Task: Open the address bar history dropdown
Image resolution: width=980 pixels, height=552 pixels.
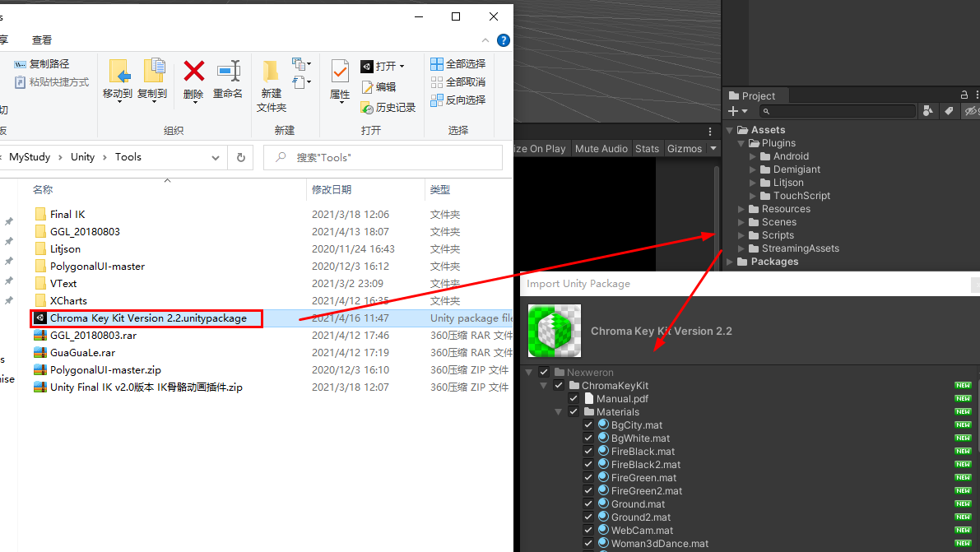Action: point(215,157)
